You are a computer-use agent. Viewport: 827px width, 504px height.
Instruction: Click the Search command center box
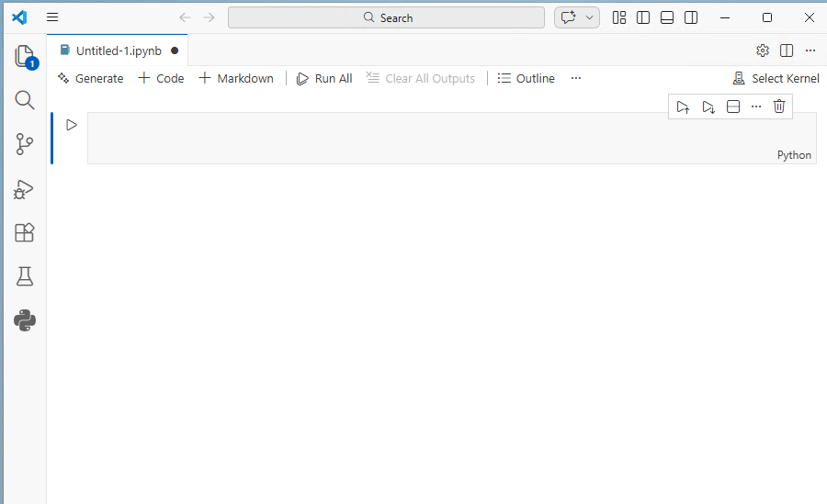pyautogui.click(x=386, y=17)
